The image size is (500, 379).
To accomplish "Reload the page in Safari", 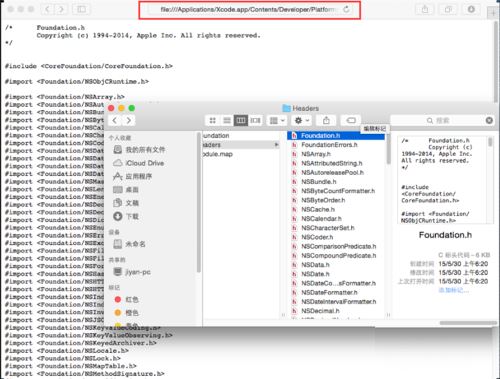I will pos(346,9).
